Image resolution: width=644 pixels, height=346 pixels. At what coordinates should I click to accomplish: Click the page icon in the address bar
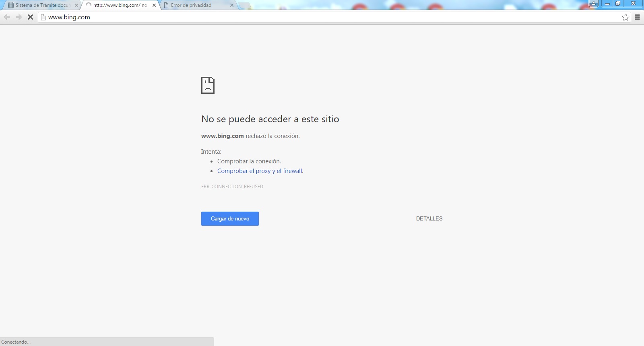click(43, 17)
